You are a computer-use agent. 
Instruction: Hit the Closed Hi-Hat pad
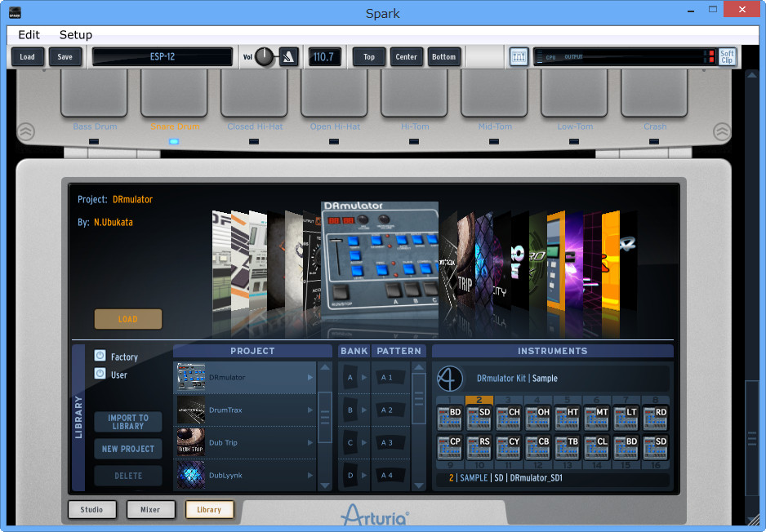tap(254, 93)
